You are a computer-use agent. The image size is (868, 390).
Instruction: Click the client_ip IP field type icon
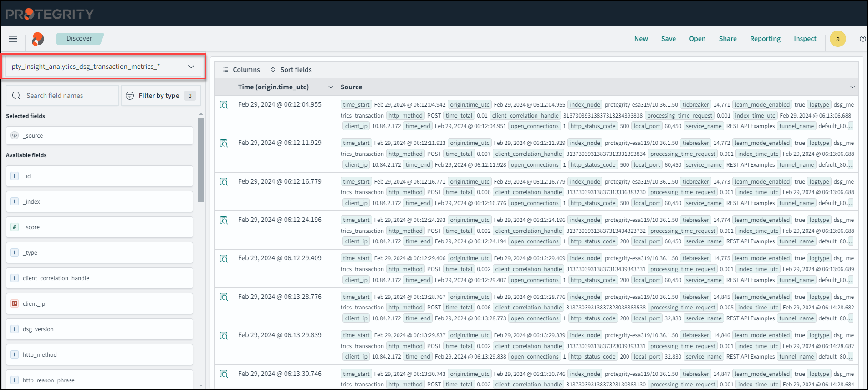pos(15,303)
